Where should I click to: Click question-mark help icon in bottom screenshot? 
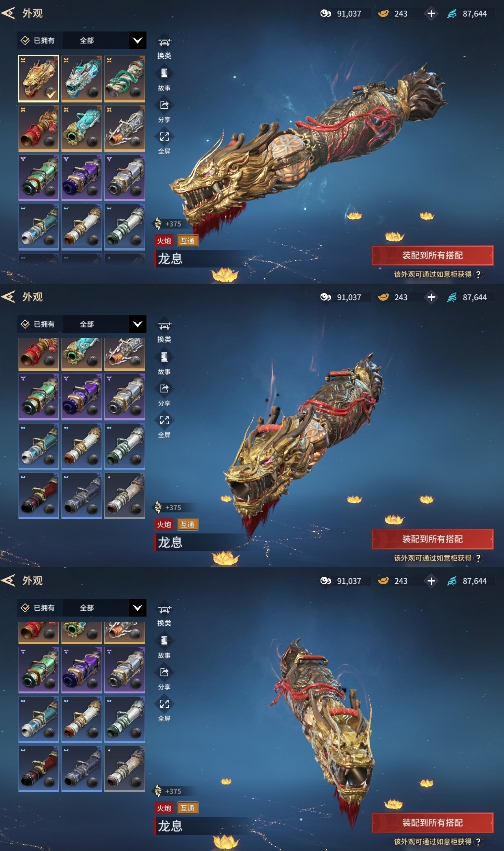click(x=478, y=842)
